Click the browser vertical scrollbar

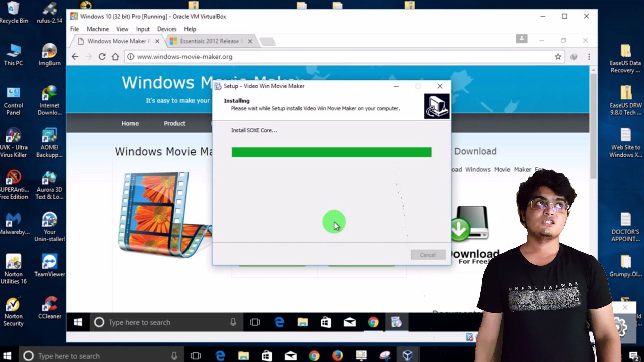[x=593, y=126]
